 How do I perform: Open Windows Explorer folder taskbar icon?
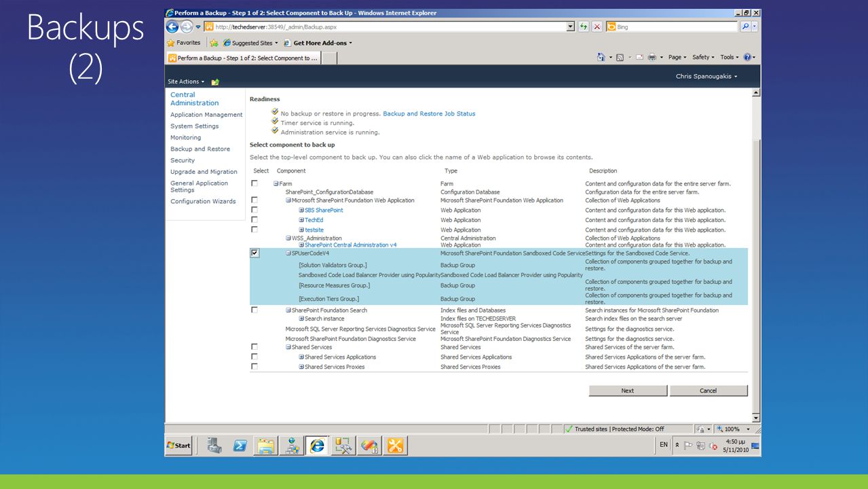(x=266, y=446)
